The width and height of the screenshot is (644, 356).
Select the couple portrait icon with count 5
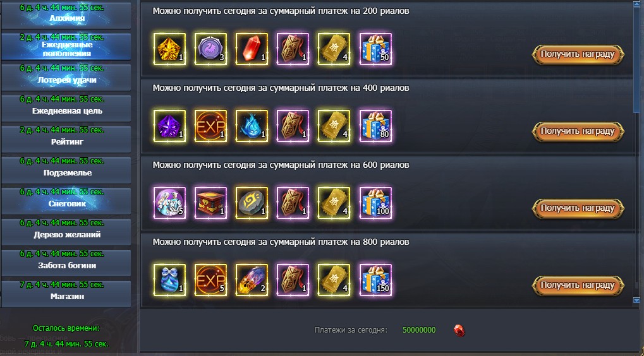pos(169,203)
